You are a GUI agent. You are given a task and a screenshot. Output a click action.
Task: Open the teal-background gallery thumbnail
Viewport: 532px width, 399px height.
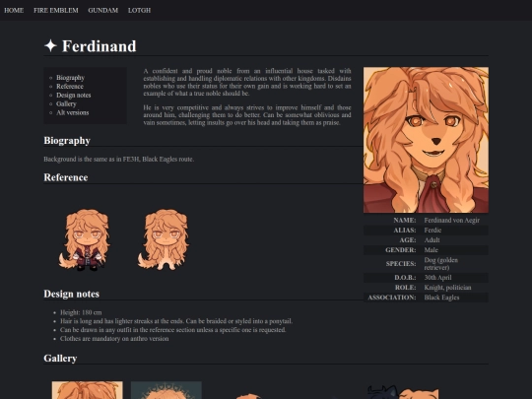click(166, 390)
